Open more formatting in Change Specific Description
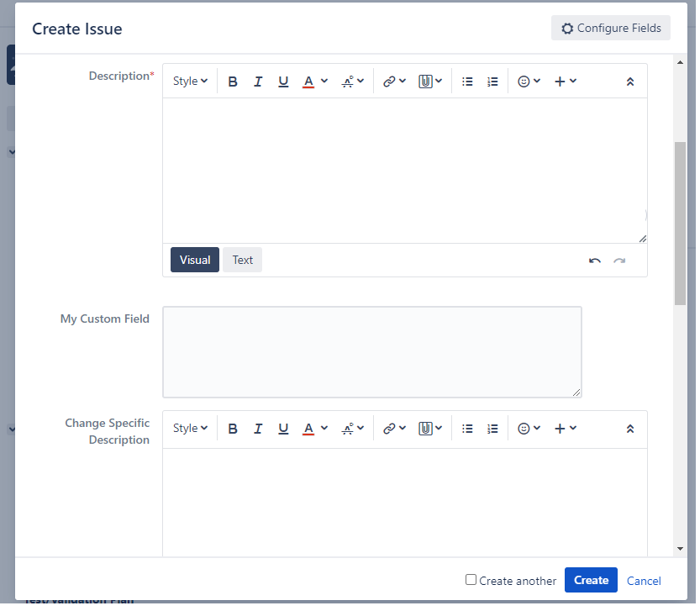700x611 pixels. click(353, 430)
